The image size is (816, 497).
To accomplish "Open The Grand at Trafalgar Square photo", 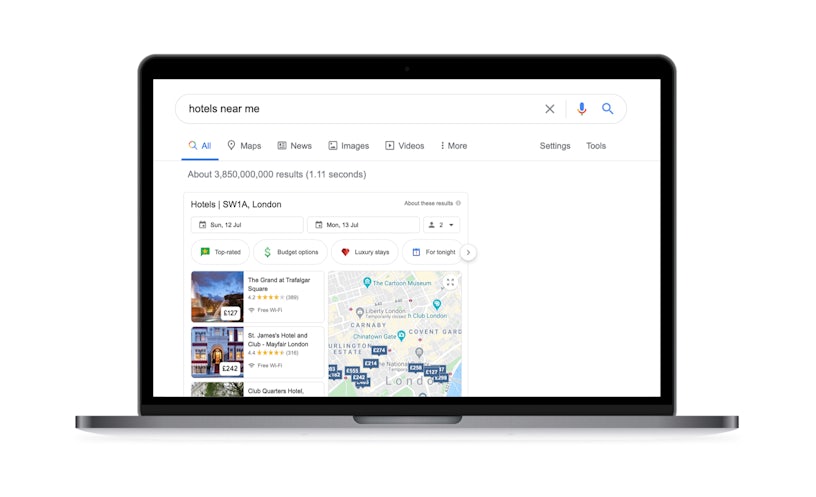I will (x=217, y=297).
